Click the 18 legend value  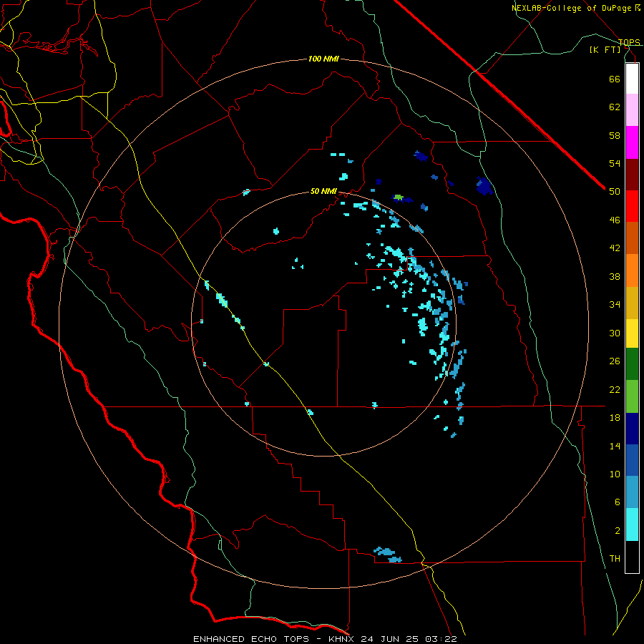[615, 418]
